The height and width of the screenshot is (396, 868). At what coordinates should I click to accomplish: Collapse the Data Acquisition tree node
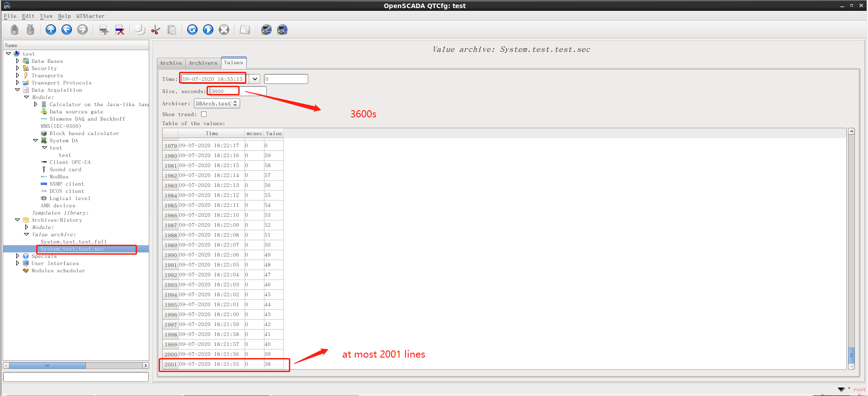coord(18,90)
